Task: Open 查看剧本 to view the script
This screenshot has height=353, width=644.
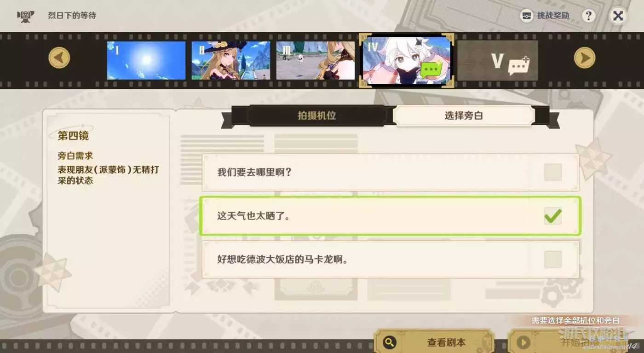Action: [x=434, y=342]
